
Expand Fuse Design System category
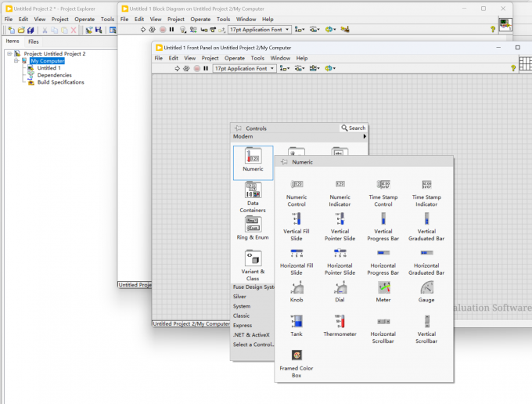coord(253,287)
